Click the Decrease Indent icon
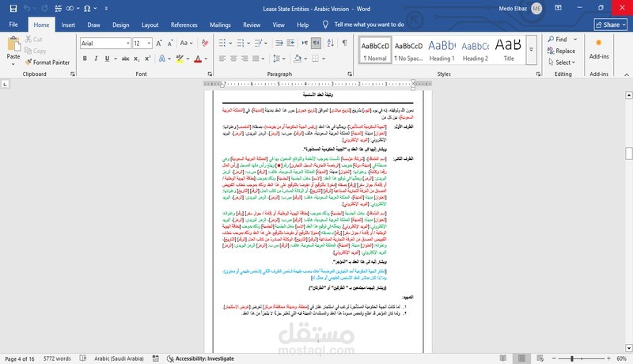This screenshot has height=364, width=633. 279,43
